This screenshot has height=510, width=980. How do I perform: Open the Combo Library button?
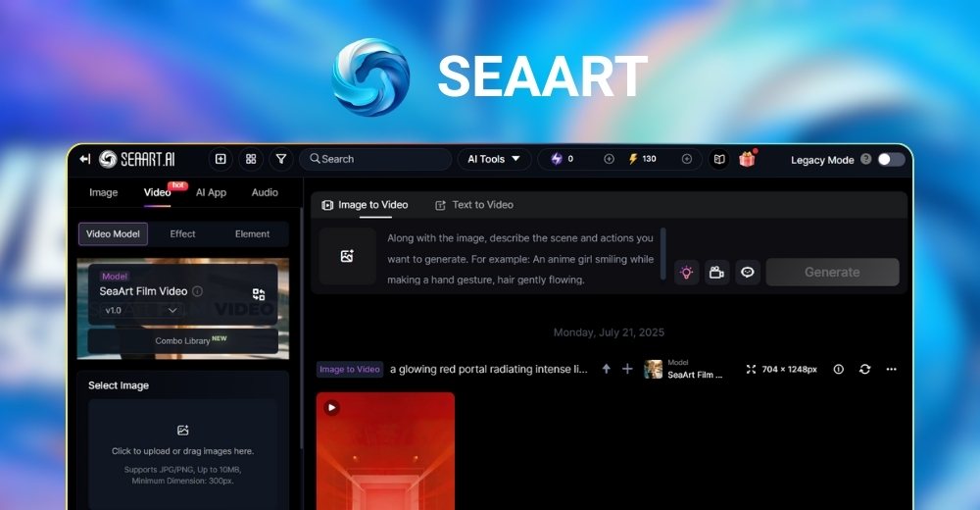pyautogui.click(x=183, y=341)
